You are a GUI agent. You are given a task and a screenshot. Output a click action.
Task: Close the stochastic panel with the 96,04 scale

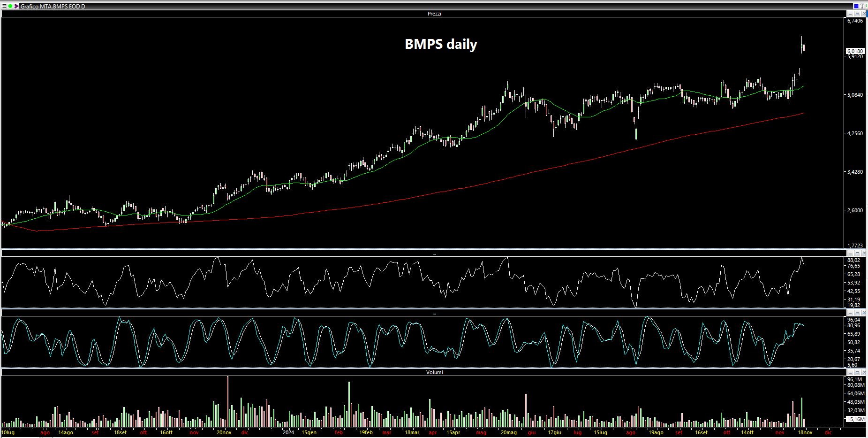[x=864, y=313]
